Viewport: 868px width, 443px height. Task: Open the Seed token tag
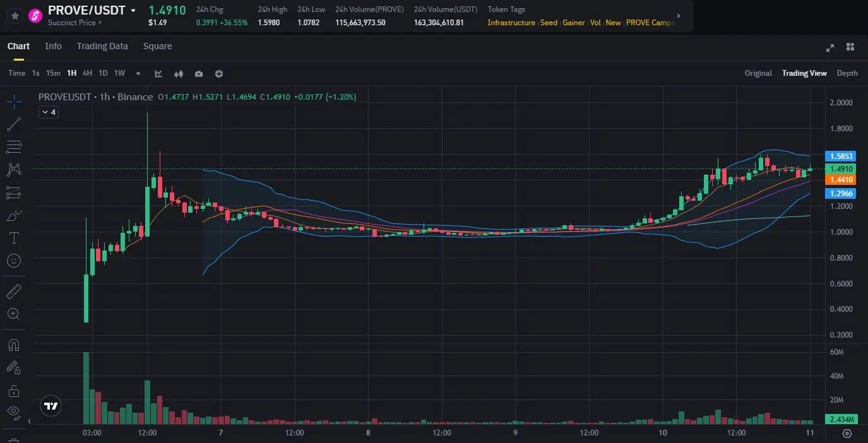click(x=549, y=23)
